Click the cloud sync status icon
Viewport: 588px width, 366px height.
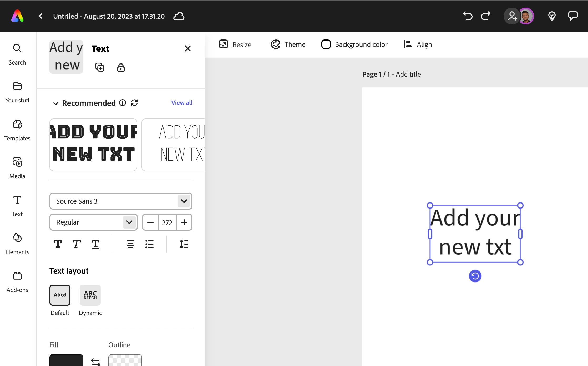pos(179,16)
